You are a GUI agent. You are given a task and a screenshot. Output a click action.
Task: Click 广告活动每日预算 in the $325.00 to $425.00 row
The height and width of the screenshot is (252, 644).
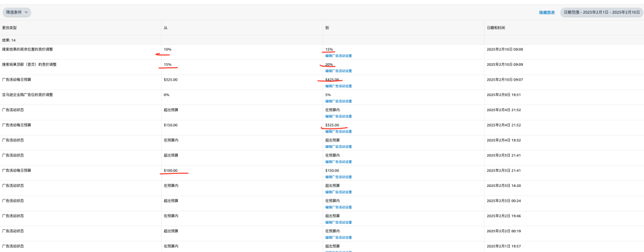tap(17, 80)
